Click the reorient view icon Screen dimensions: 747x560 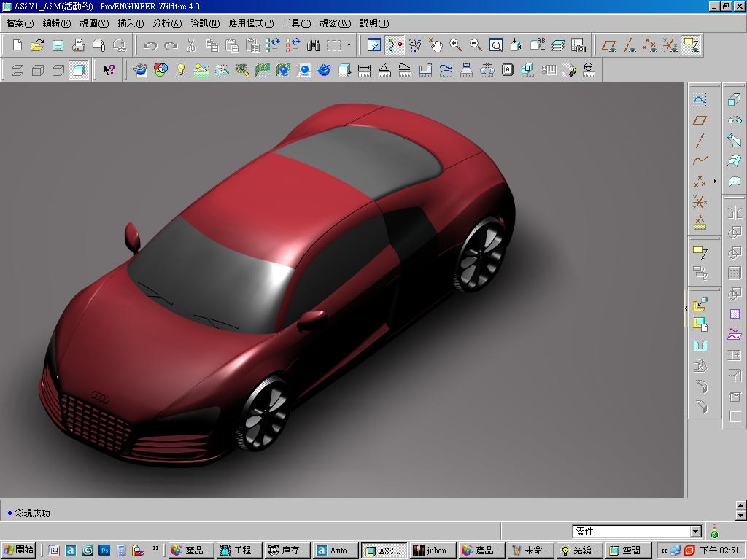pyautogui.click(x=516, y=45)
